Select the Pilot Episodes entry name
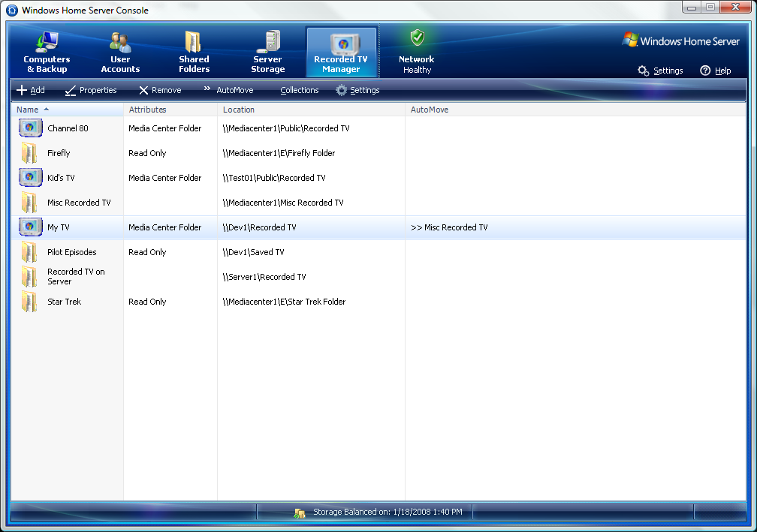 point(72,252)
